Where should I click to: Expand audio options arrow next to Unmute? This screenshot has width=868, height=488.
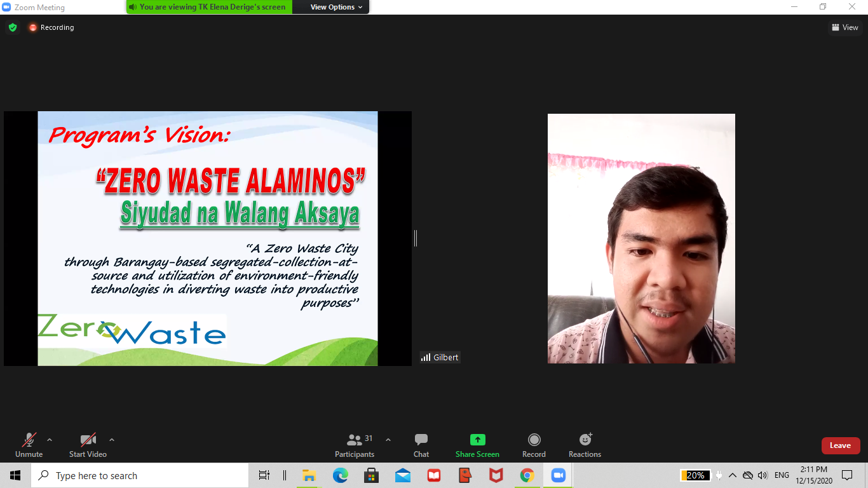[50, 440]
